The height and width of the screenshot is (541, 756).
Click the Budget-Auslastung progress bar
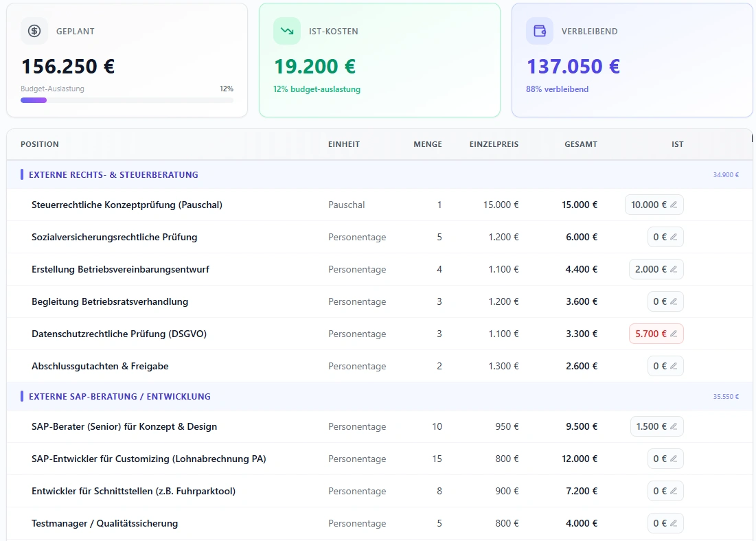point(127,100)
